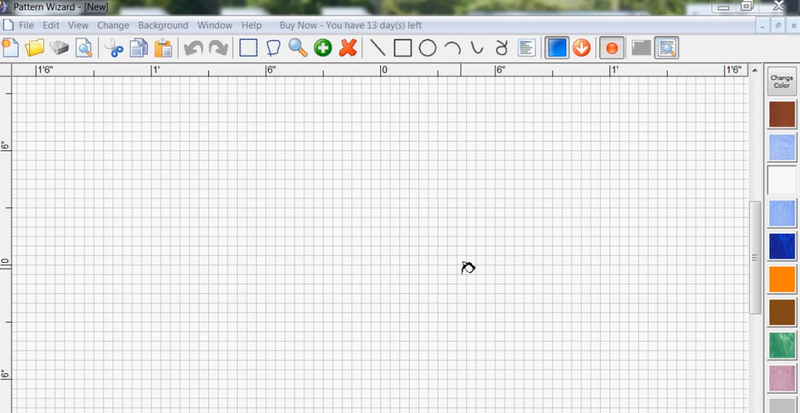The image size is (800, 413).
Task: Open the View menu
Action: pos(78,25)
